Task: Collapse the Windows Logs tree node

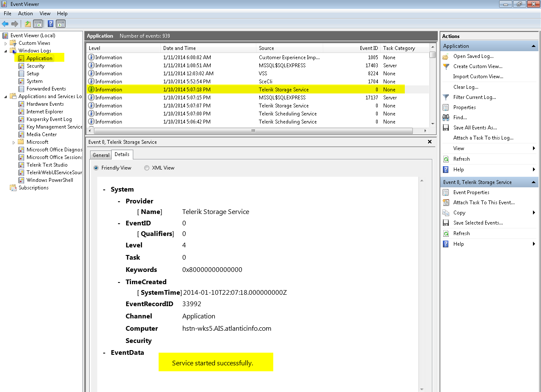Action: (x=6, y=51)
